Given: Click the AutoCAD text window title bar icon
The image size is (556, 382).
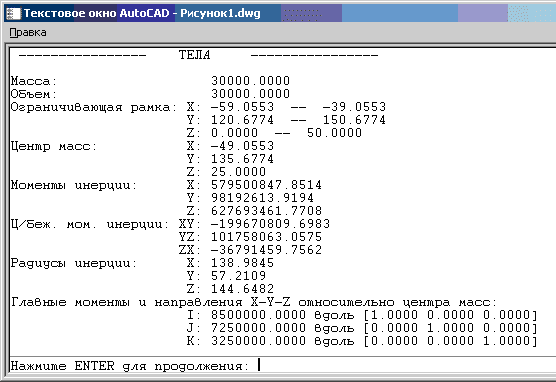Looking at the screenshot, I should tap(13, 13).
